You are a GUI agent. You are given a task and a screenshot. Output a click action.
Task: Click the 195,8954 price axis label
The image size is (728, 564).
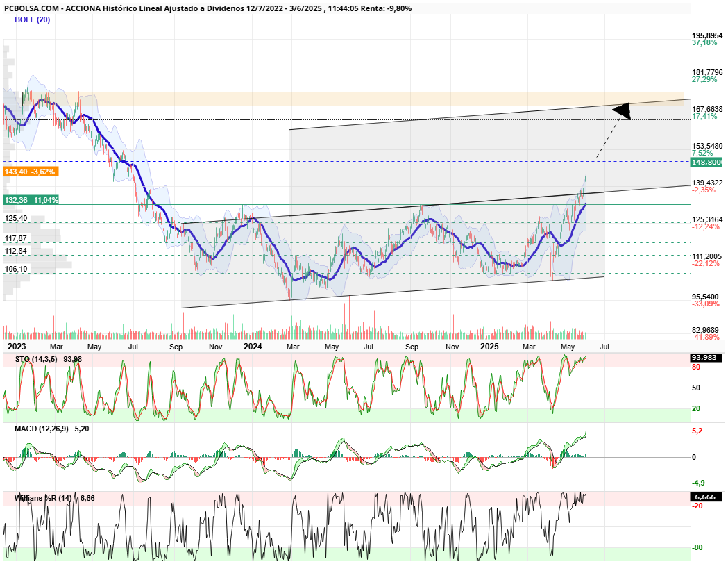click(x=707, y=36)
